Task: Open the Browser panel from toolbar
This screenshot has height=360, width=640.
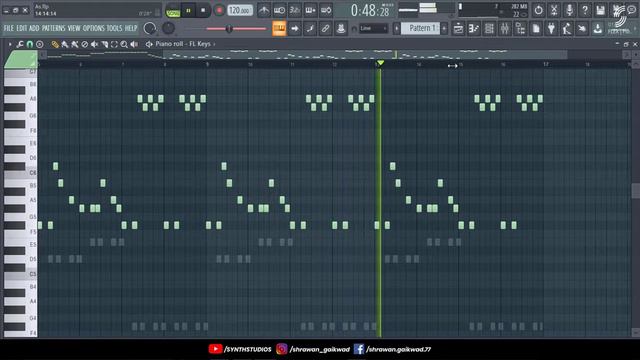Action: pyautogui.click(x=520, y=29)
